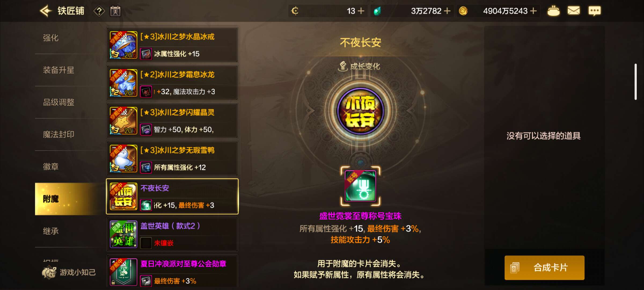The image size is (644, 290).
Task: Click the vertical scrollbar on right panel
Action: [635, 82]
